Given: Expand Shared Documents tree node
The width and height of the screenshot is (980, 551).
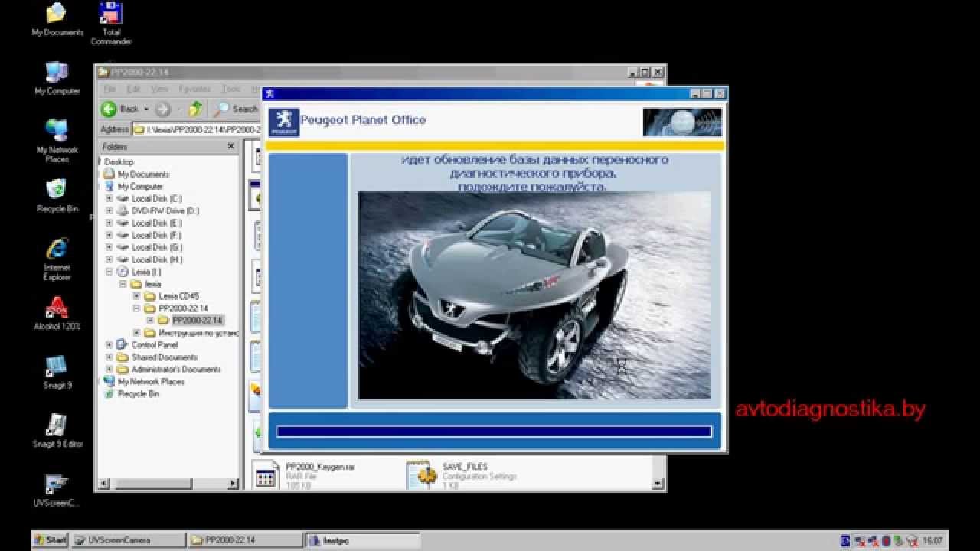Looking at the screenshot, I should pos(109,357).
